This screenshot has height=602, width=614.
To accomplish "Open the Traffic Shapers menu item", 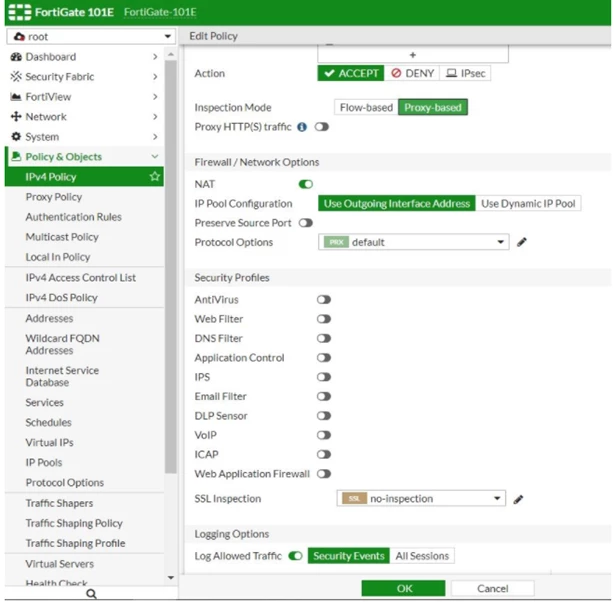I will pos(59,503).
